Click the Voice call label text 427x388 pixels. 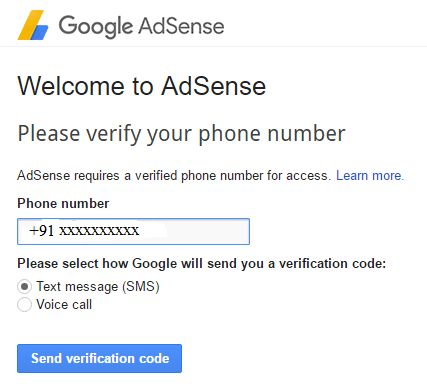[64, 304]
